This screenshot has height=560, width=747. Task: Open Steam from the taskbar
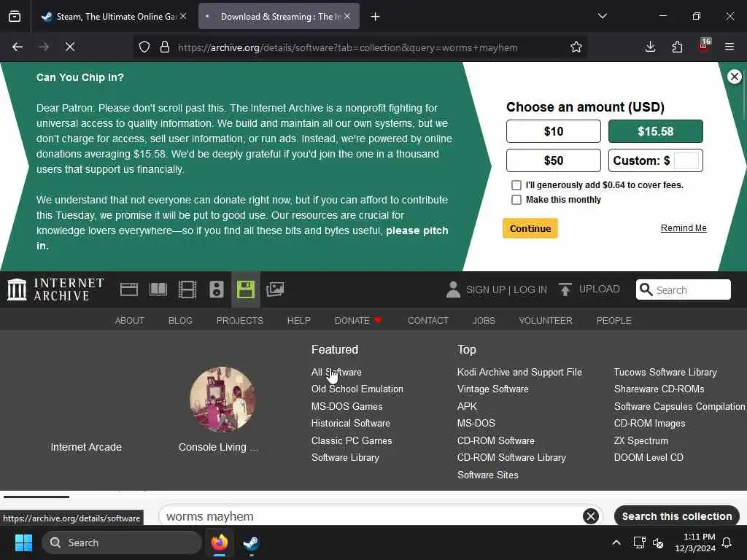pyautogui.click(x=251, y=542)
